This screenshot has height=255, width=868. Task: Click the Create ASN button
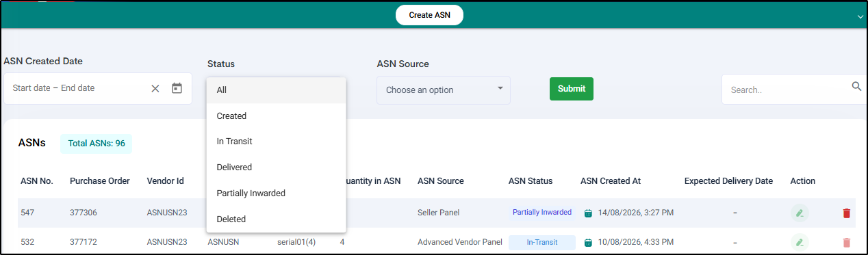429,15
